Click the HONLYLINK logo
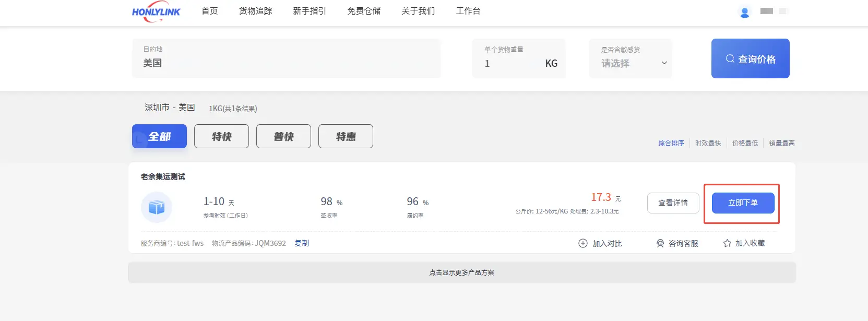This screenshot has width=868, height=321. (x=156, y=12)
